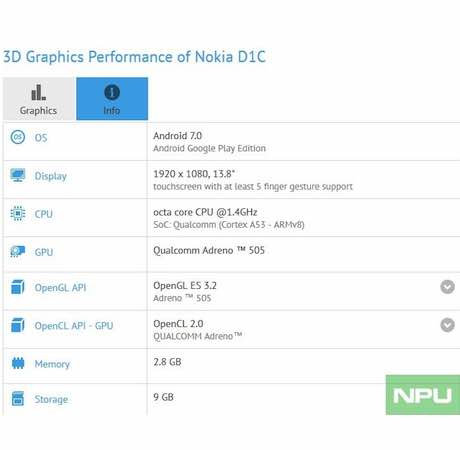Expand the OpenCL 2.0 details chevron
The image size is (460, 450).
click(447, 325)
